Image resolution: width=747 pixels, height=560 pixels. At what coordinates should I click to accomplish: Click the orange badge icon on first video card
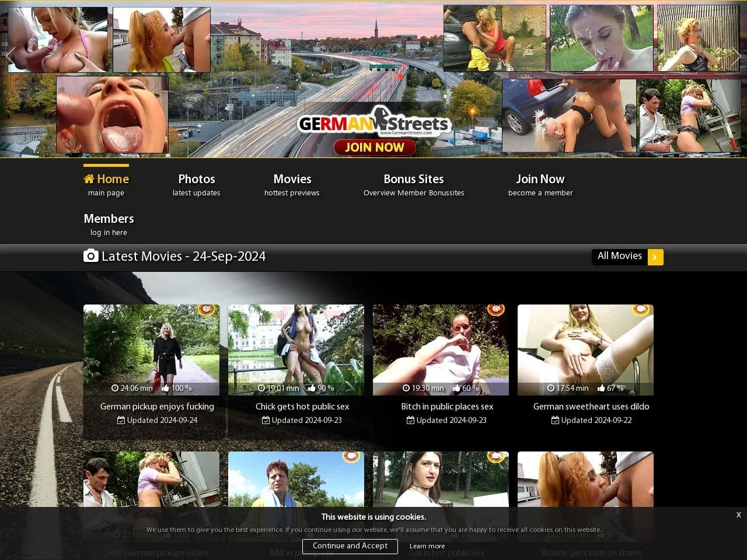[207, 310]
